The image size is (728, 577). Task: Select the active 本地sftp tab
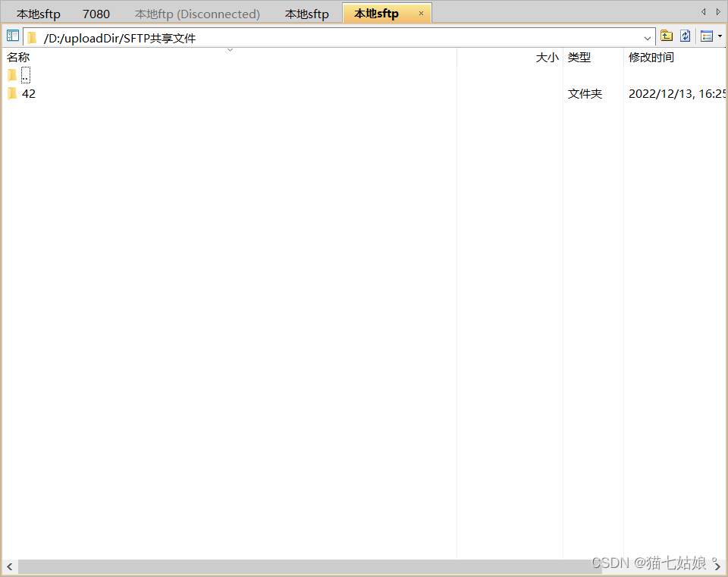pos(377,14)
